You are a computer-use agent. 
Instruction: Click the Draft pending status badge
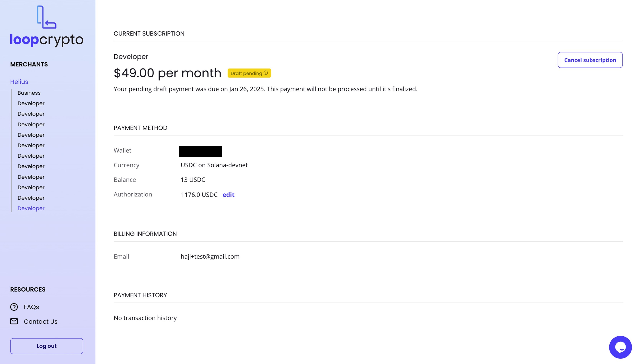[246, 73]
